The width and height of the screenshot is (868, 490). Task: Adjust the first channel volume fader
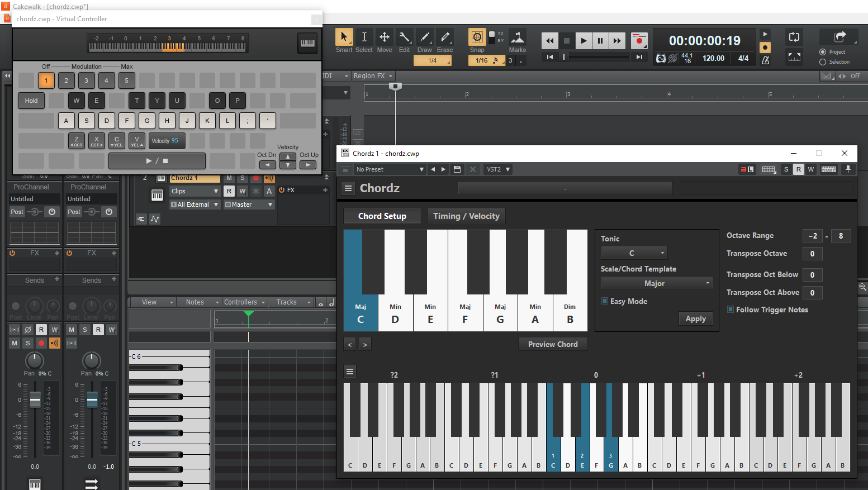click(x=35, y=400)
